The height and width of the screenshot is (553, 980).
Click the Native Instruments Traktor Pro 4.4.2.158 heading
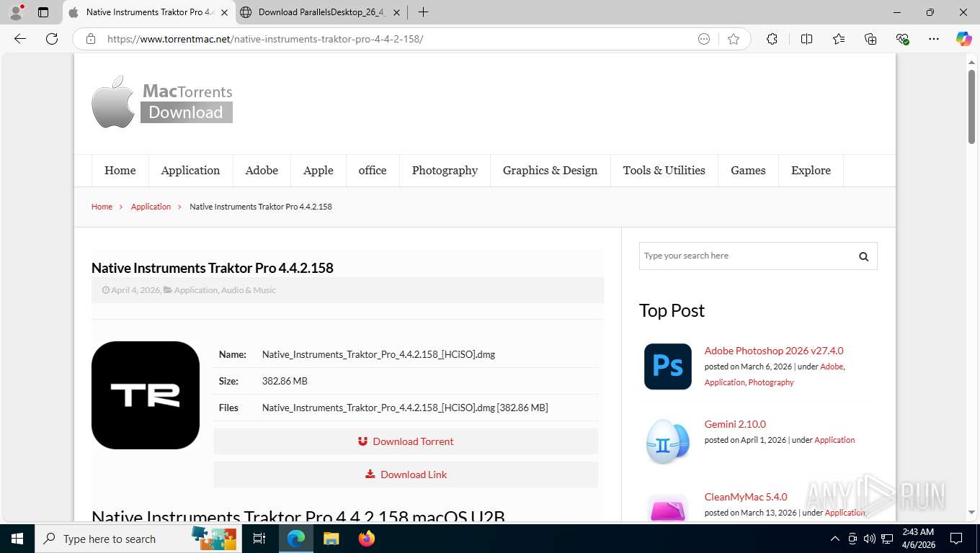coord(213,268)
